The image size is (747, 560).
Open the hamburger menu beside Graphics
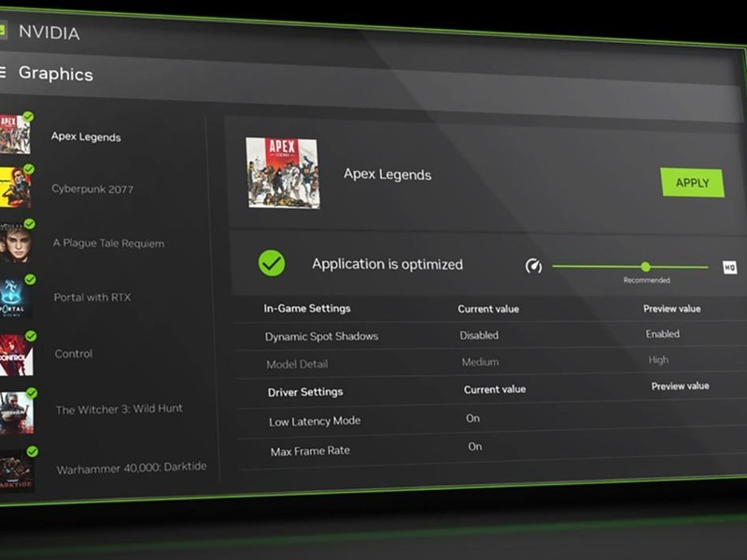pos(3,73)
